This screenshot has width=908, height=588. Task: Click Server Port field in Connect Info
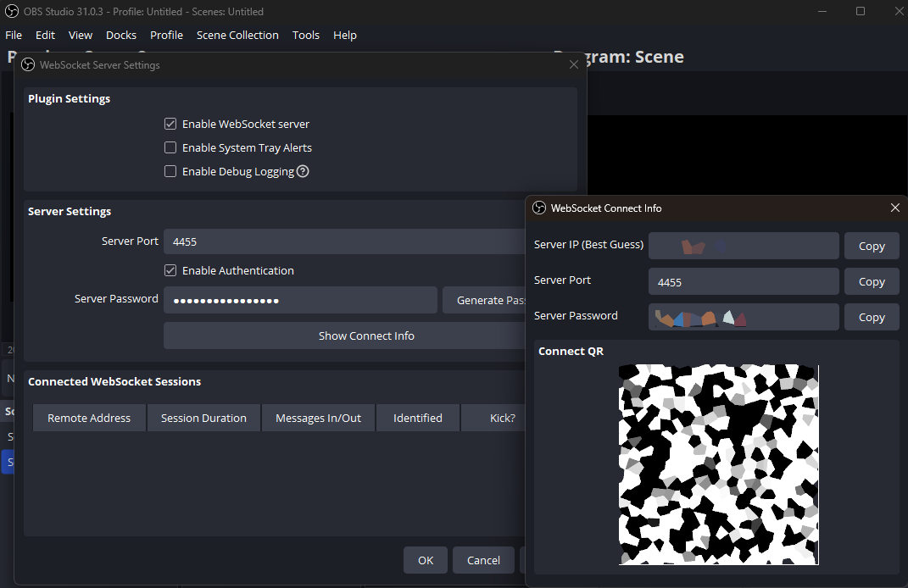pyautogui.click(x=744, y=282)
